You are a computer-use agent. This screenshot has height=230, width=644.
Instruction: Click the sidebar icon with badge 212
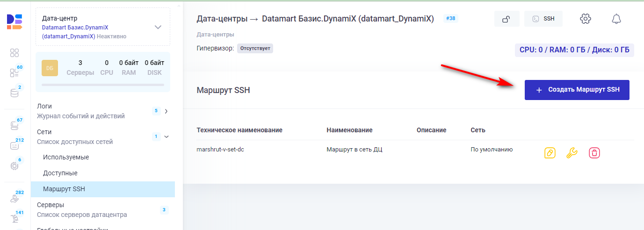(14, 145)
